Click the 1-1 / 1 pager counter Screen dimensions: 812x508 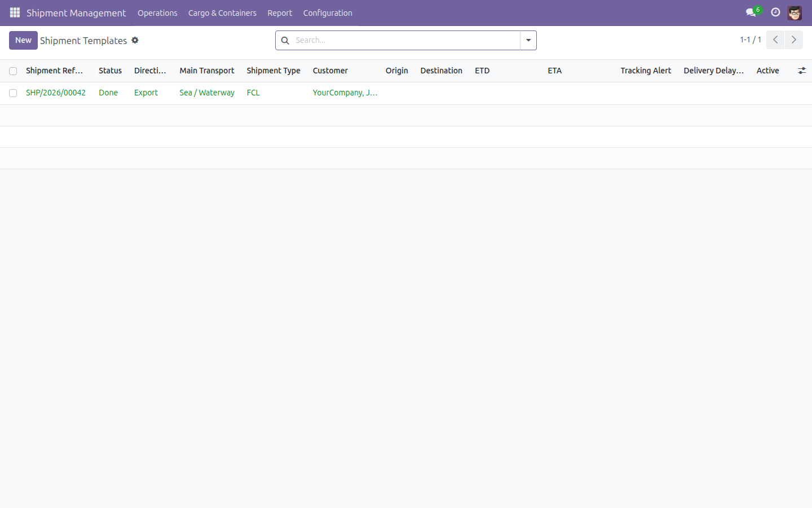751,40
